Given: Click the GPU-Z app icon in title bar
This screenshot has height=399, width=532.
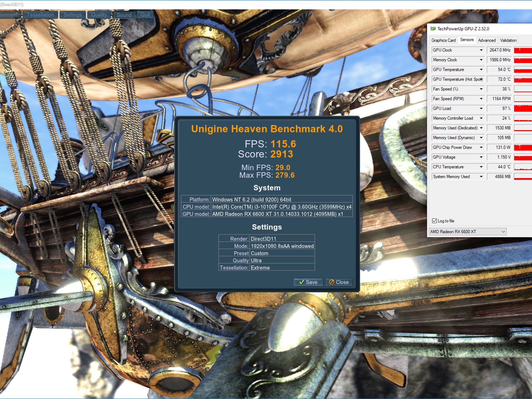Looking at the screenshot, I should pos(433,29).
